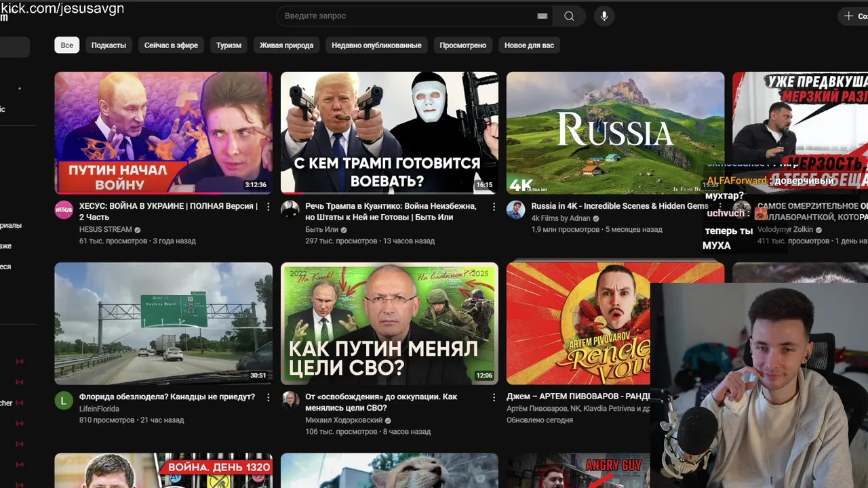Click '810 просмотров • 21 час назад'
Image resolution: width=868 pixels, height=488 pixels.
(x=132, y=420)
